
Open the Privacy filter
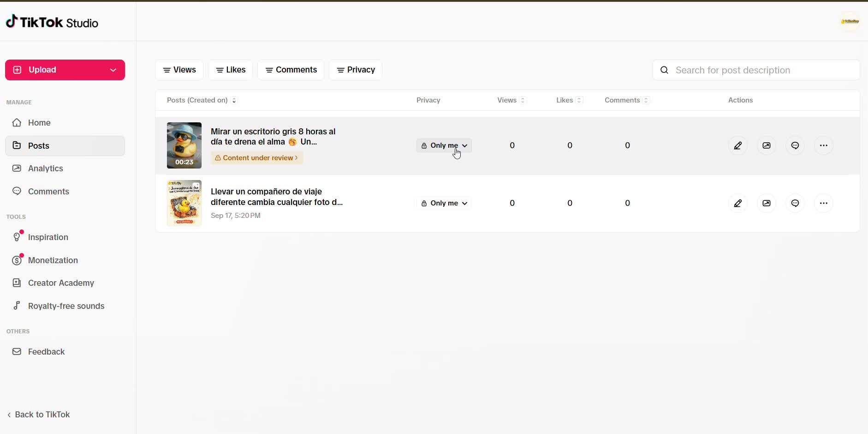pos(356,70)
